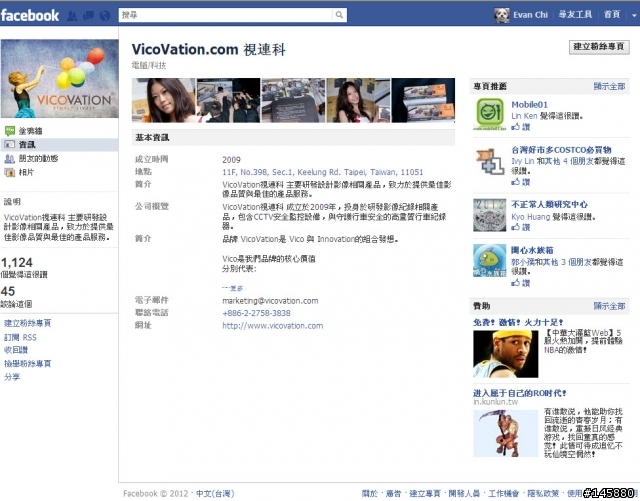Open the account dropdown arrow
This screenshot has width=640, height=501.
634,15
